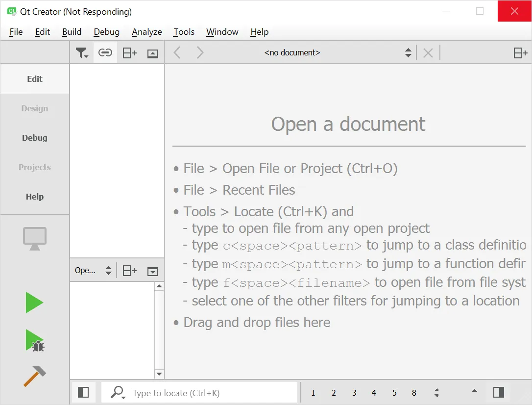Open the Ope... view type dropdown
Viewport: 532px width, 405px height.
point(93,271)
